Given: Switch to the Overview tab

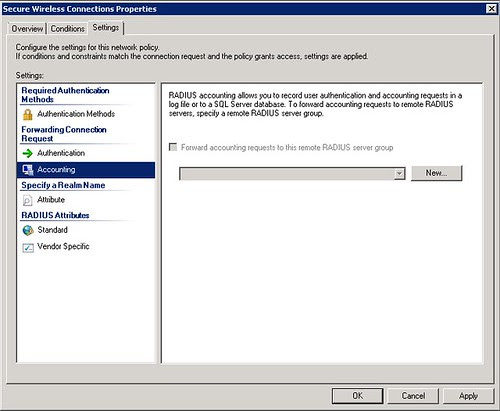Looking at the screenshot, I should [27, 29].
